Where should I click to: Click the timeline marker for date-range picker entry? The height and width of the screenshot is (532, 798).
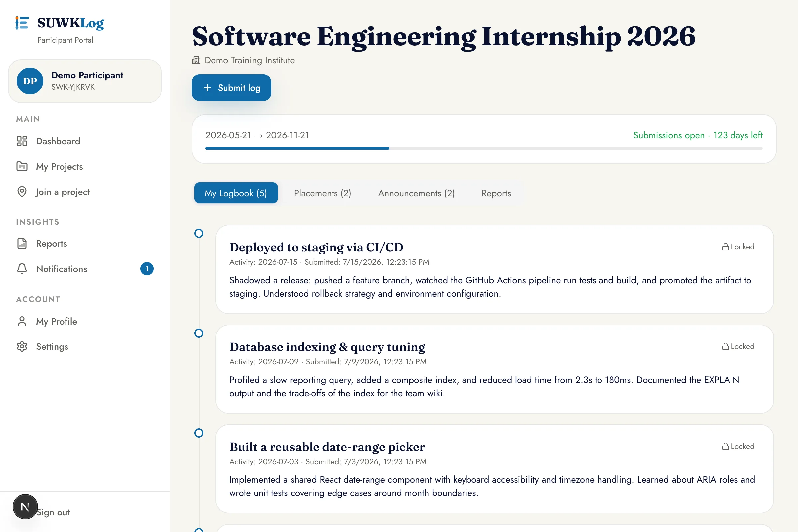click(x=199, y=433)
